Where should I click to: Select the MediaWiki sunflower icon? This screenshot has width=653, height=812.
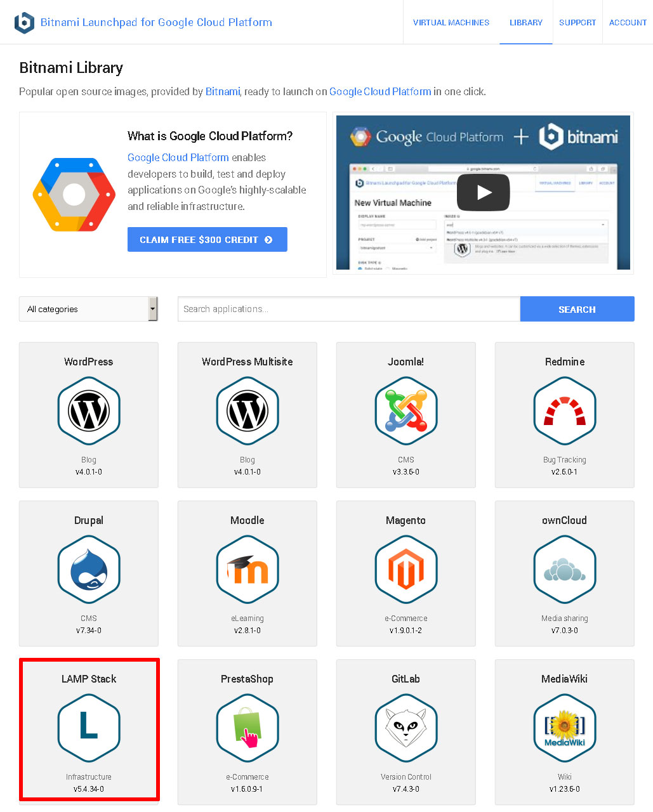565,728
